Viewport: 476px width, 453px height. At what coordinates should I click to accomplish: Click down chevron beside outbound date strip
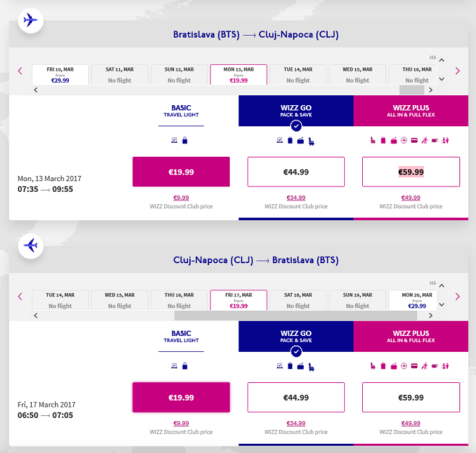point(442,79)
